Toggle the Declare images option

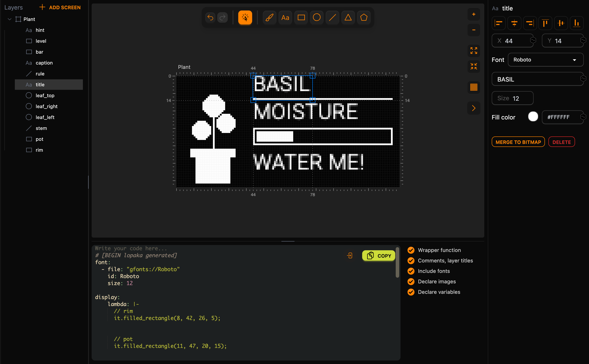pos(431,281)
